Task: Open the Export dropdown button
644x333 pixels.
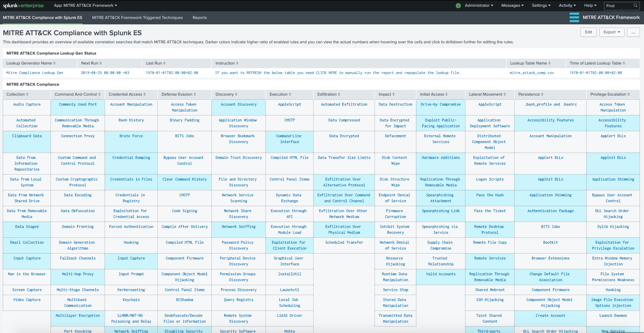Action: click(x=612, y=32)
